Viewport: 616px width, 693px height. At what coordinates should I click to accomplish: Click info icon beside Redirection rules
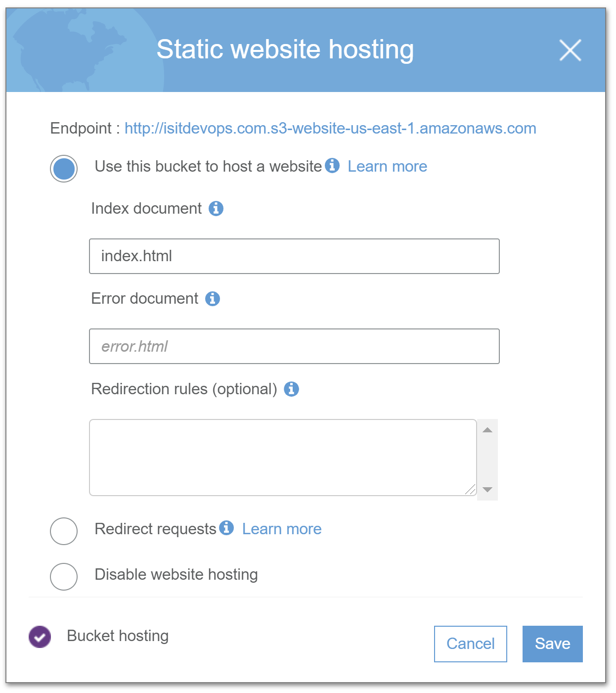(x=292, y=389)
